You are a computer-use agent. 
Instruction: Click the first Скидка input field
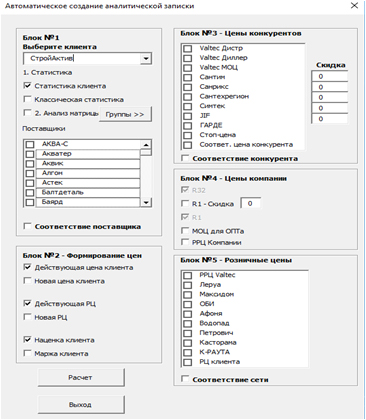[329, 76]
